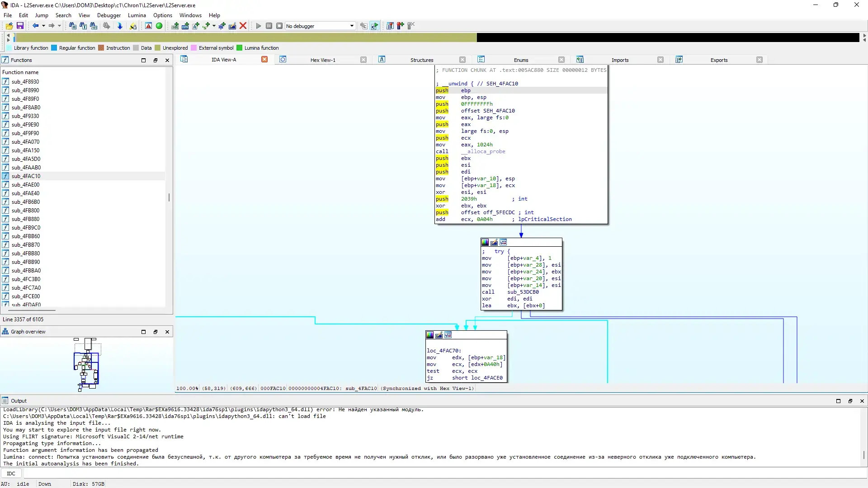This screenshot has height=488, width=868.
Task: Click the IDC language selector button
Action: (x=11, y=474)
